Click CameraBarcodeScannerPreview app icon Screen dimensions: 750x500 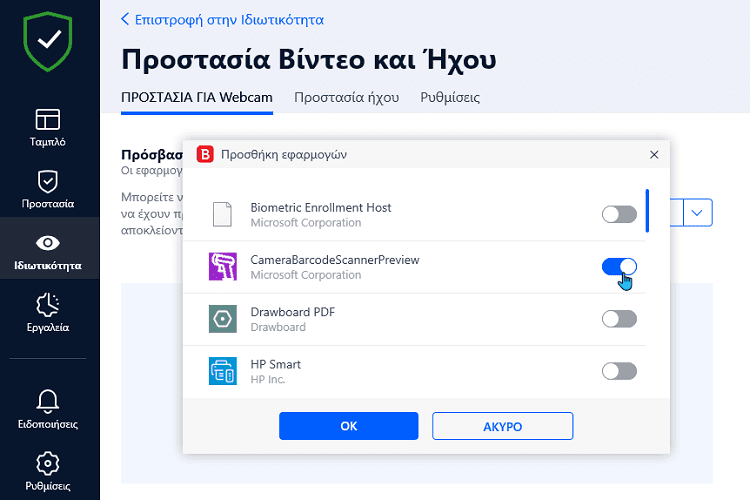tap(223, 267)
